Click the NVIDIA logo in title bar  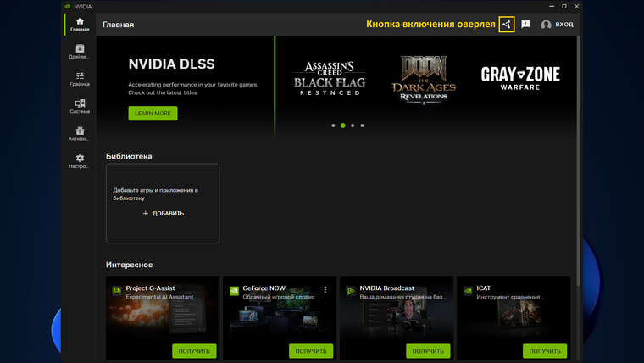(67, 7)
